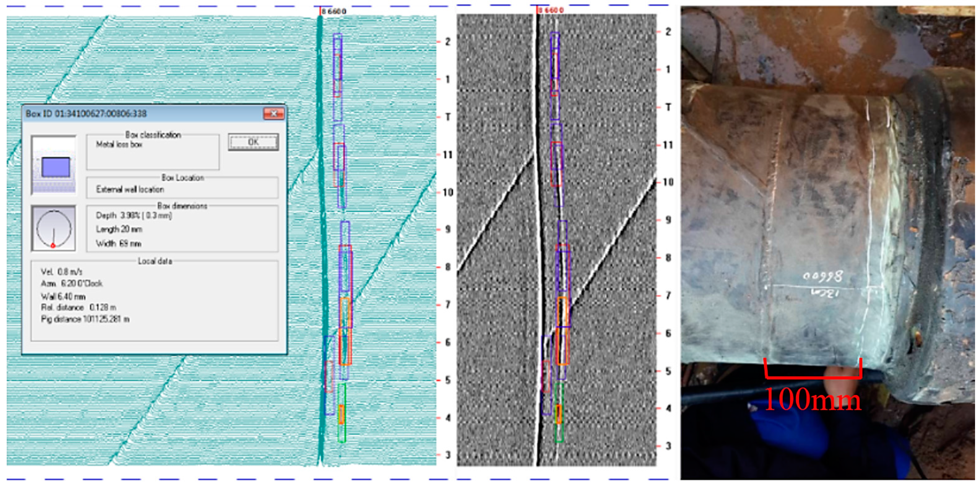Select the small orange box in the teal view
The image size is (980, 485).
click(x=341, y=414)
